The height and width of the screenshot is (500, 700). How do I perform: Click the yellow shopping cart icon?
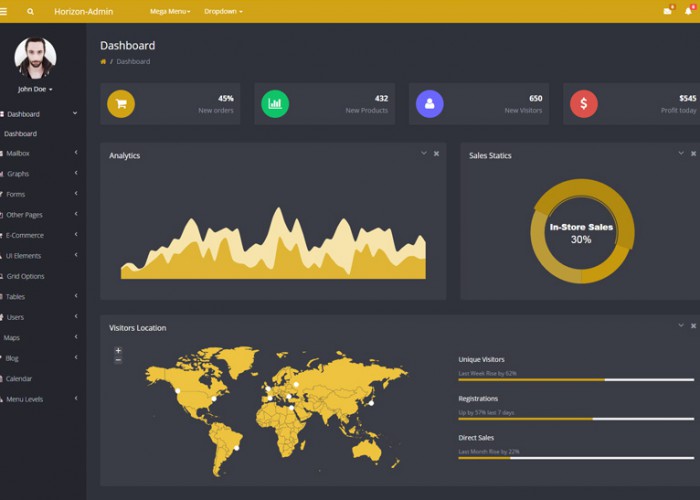pos(121,104)
